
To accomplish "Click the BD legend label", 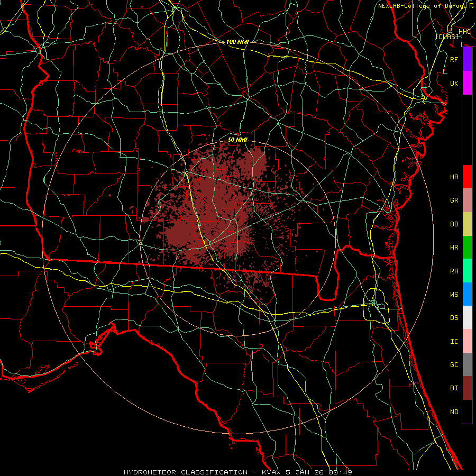I will click(x=454, y=224).
